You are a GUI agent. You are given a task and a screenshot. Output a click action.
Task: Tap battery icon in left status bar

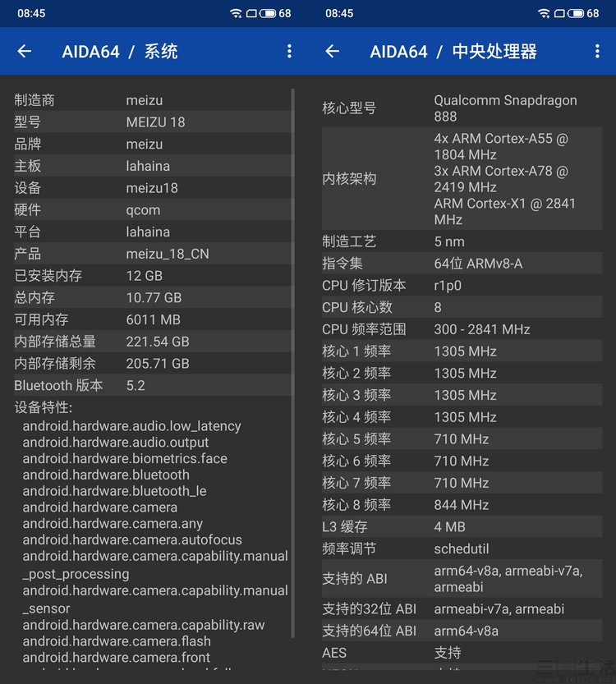(x=268, y=13)
